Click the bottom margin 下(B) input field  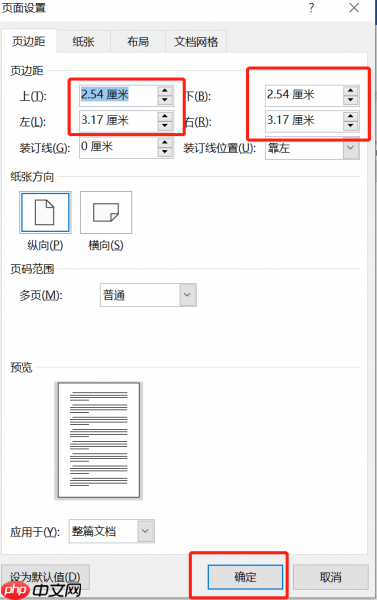(304, 95)
